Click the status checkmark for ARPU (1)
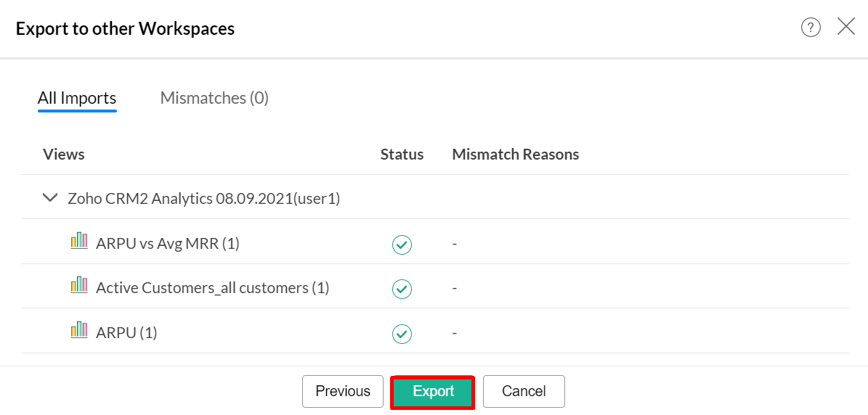The height and width of the screenshot is (415, 868). click(x=402, y=334)
